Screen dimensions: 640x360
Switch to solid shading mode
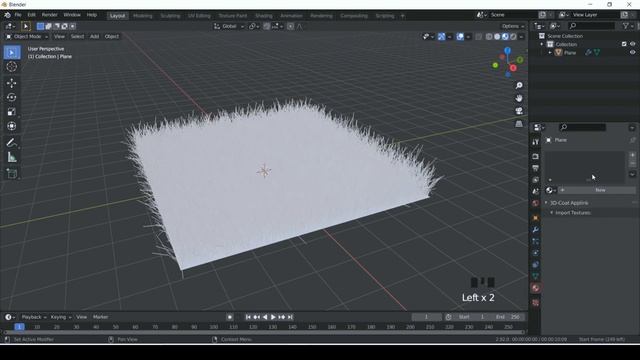coord(497,37)
